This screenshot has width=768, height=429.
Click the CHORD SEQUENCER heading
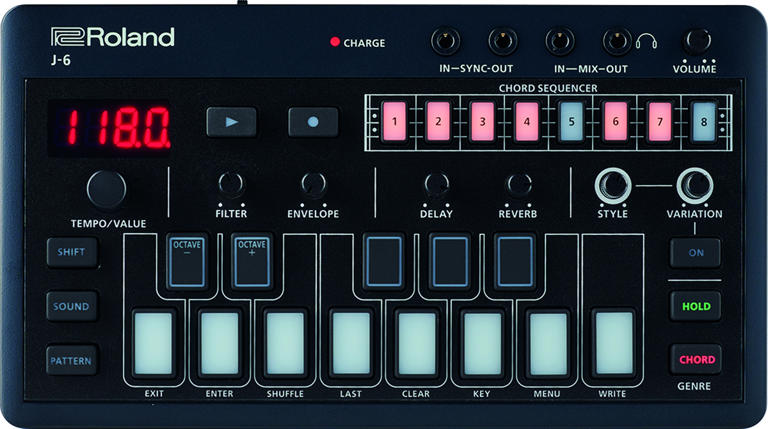tap(548, 88)
